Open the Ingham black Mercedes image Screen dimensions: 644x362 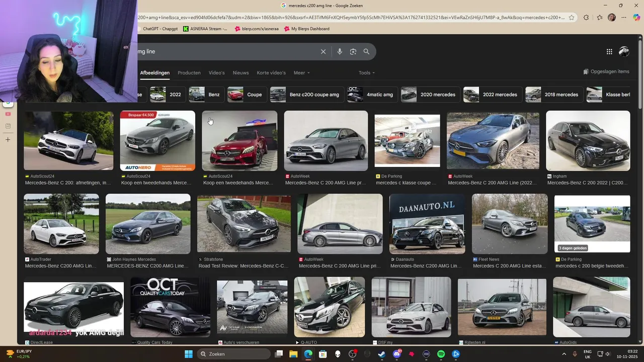click(588, 141)
